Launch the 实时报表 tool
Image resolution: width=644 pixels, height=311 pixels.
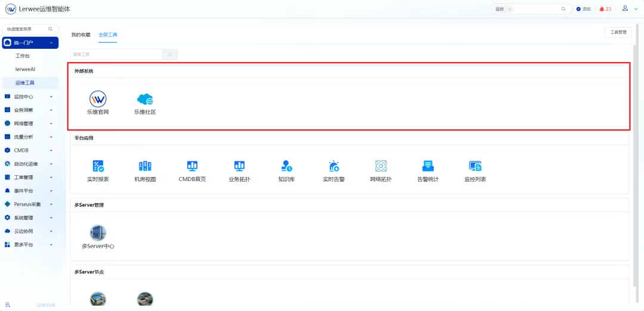(98, 166)
